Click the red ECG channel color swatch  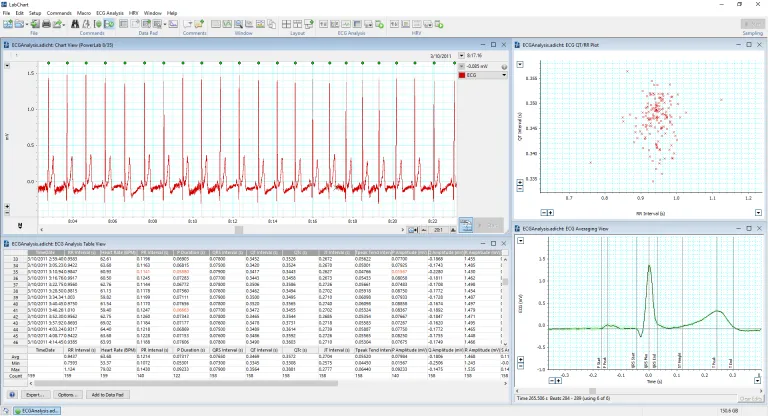pos(461,74)
